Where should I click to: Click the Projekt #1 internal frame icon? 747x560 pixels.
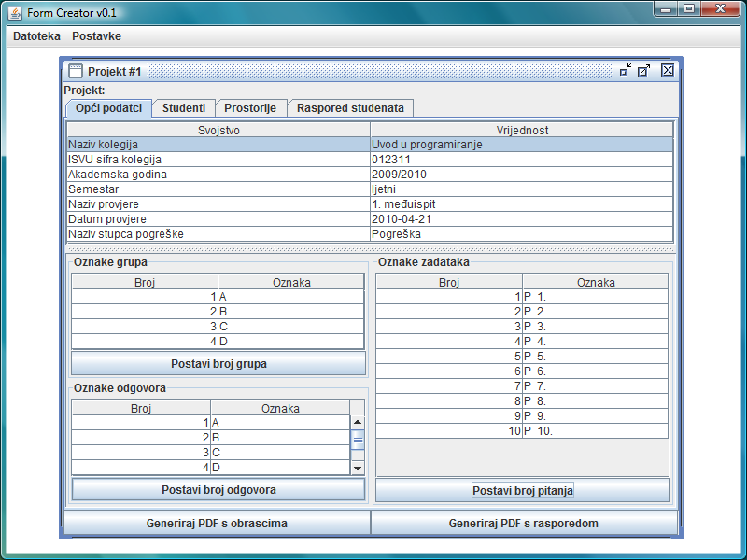(x=76, y=71)
